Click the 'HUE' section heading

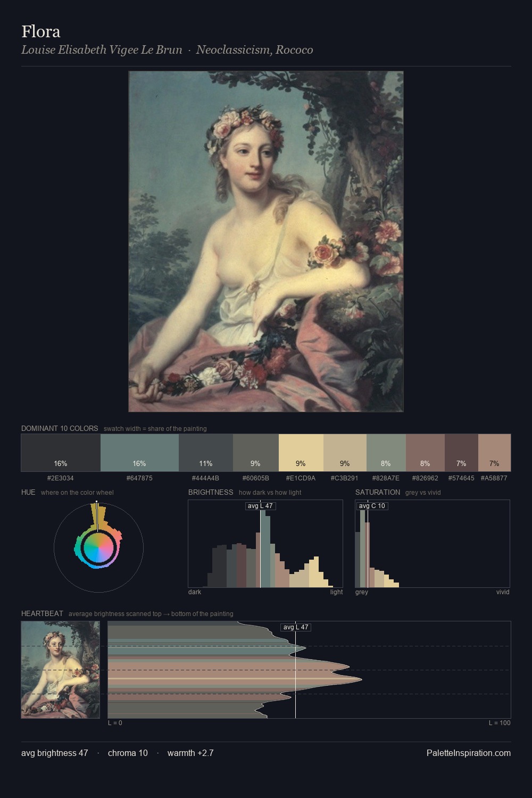coord(28,492)
